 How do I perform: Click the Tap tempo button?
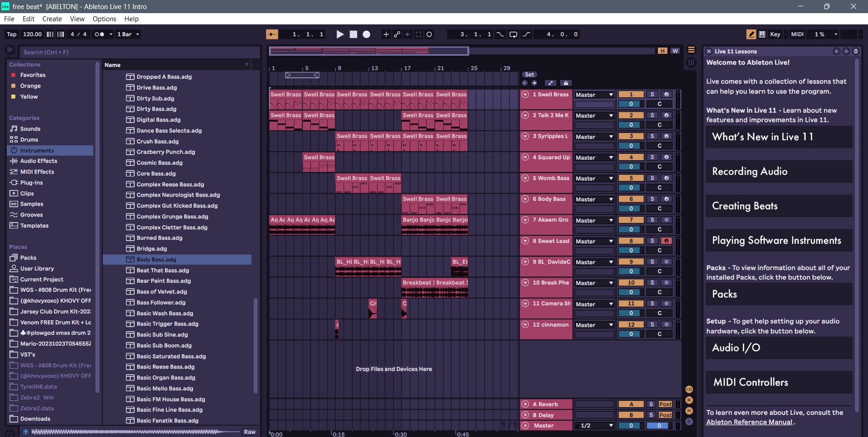(12, 34)
